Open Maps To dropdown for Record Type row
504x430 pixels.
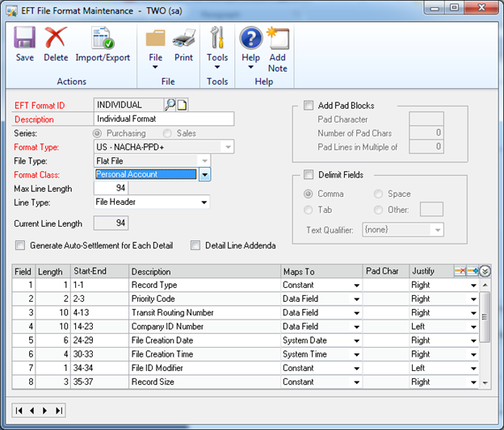(357, 286)
